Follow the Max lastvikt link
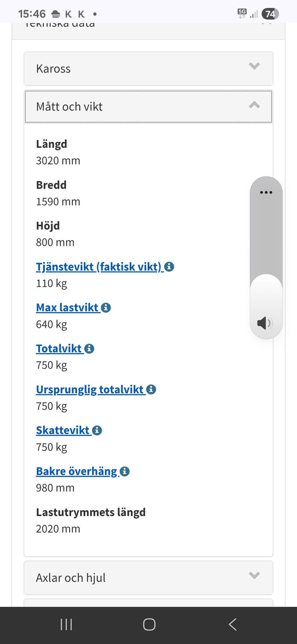297x644 pixels. 67,307
